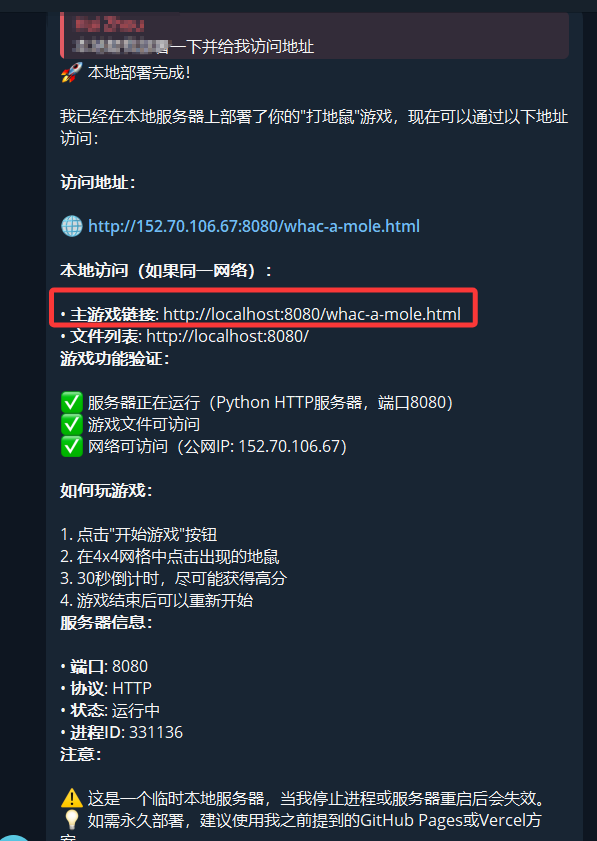Screen dimensions: 597x841
Task: Click the yellow warning triangle icon
Action: pos(71,798)
